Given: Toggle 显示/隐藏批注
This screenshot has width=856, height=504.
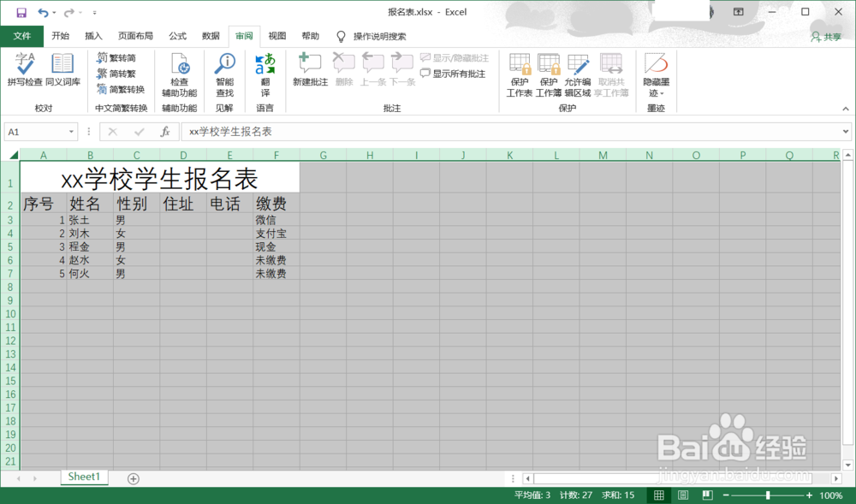Looking at the screenshot, I should 455,58.
